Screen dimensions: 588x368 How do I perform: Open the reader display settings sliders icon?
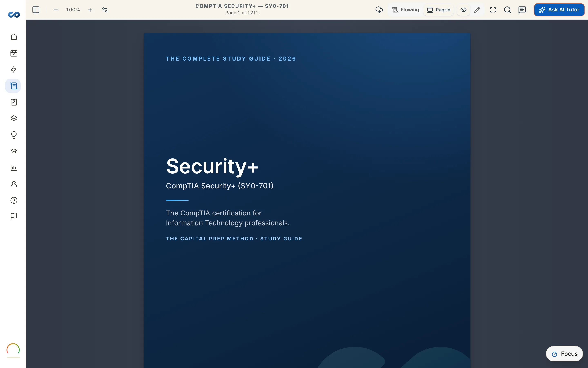tap(105, 10)
